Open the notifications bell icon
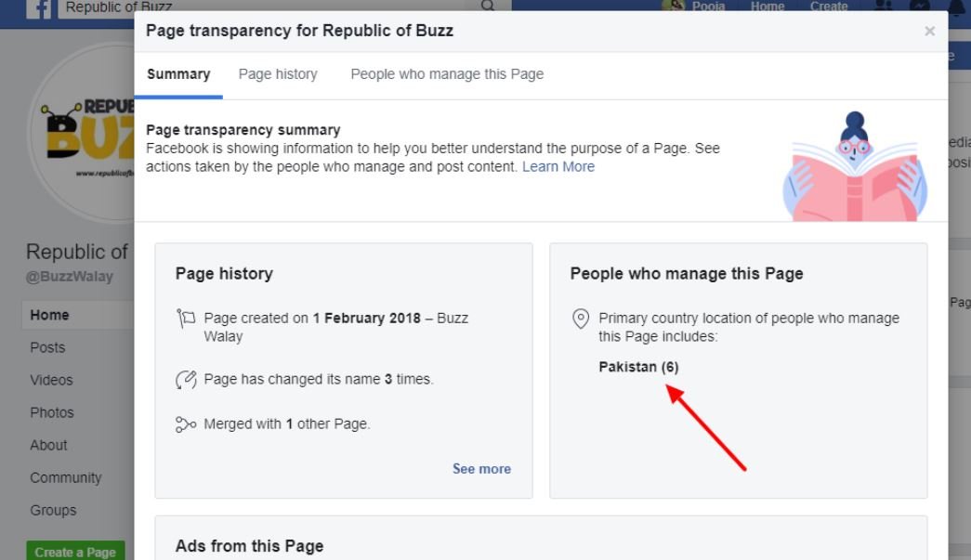This screenshot has width=971, height=560. click(x=956, y=7)
